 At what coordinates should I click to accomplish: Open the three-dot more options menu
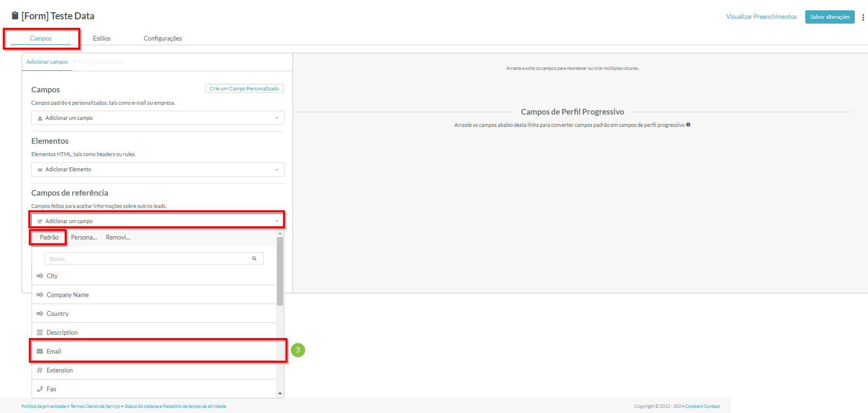pos(863,17)
